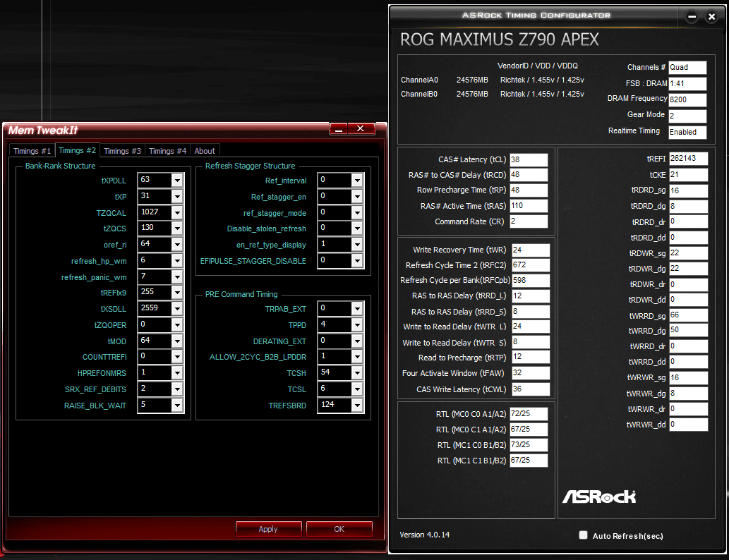Click the Realtime Timing field

pyautogui.click(x=687, y=132)
